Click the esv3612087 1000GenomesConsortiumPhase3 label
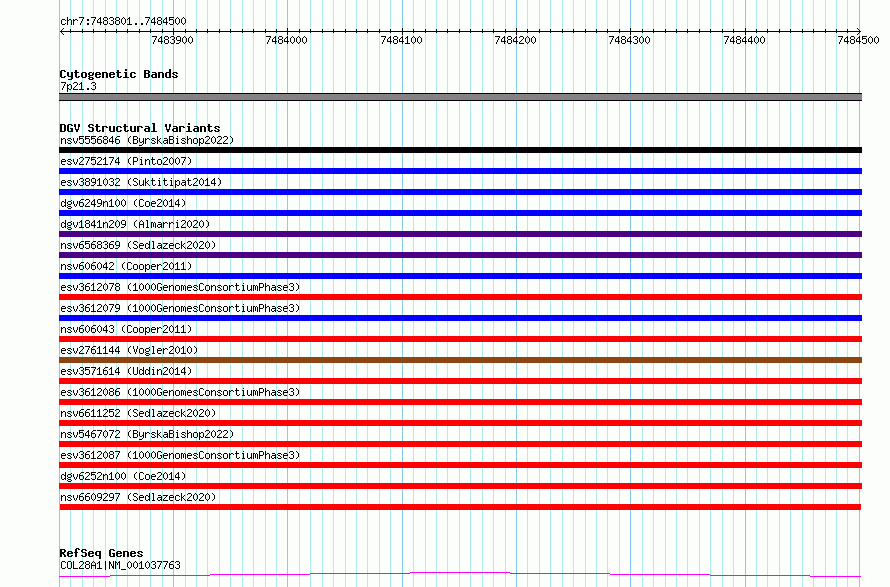Viewport: 890px width, 587px height. click(180, 455)
